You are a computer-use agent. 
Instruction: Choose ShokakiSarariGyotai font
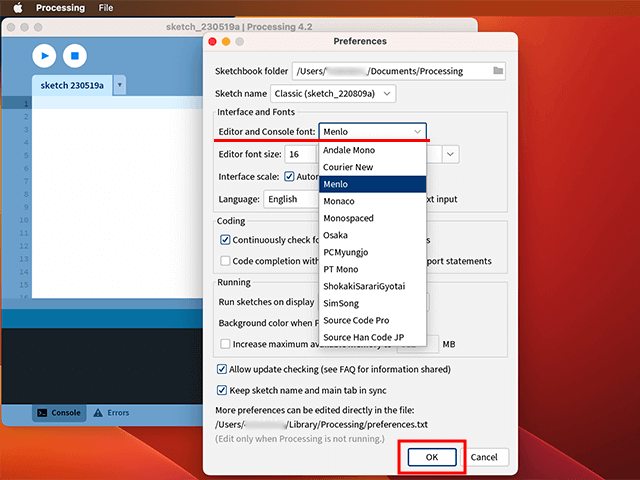point(373,286)
